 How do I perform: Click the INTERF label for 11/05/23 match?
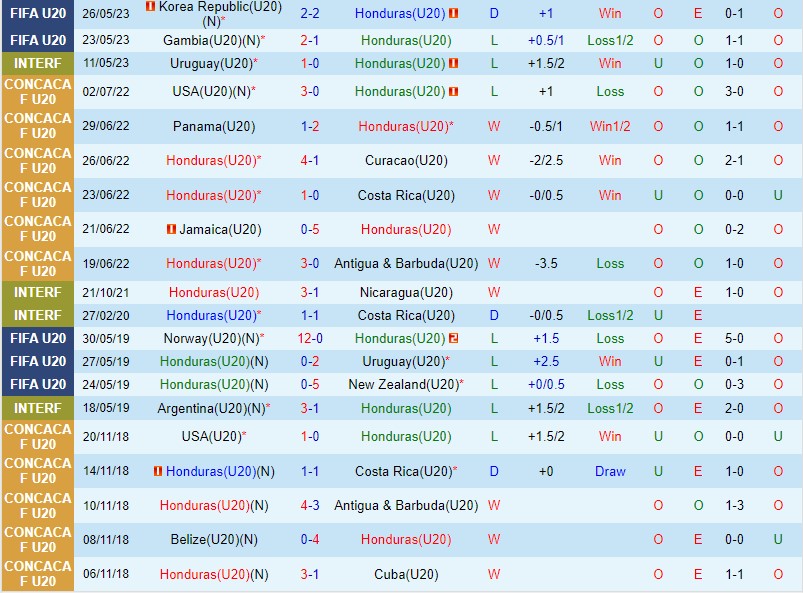(x=37, y=63)
